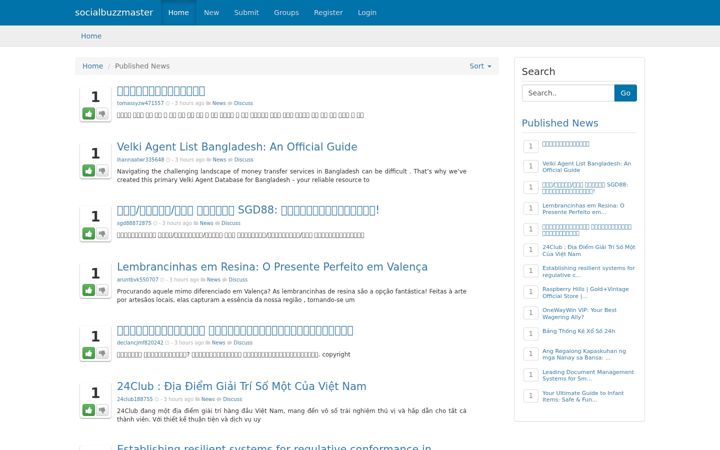Screen dimensions: 720x450
Task: Click vote count beside sidebar OneWayWin VIP
Action: tap(530, 313)
